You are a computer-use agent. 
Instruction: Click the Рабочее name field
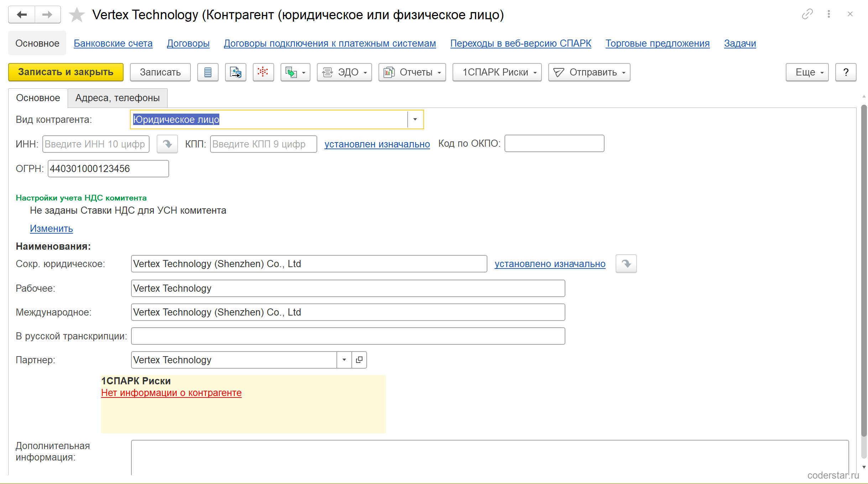tap(348, 288)
